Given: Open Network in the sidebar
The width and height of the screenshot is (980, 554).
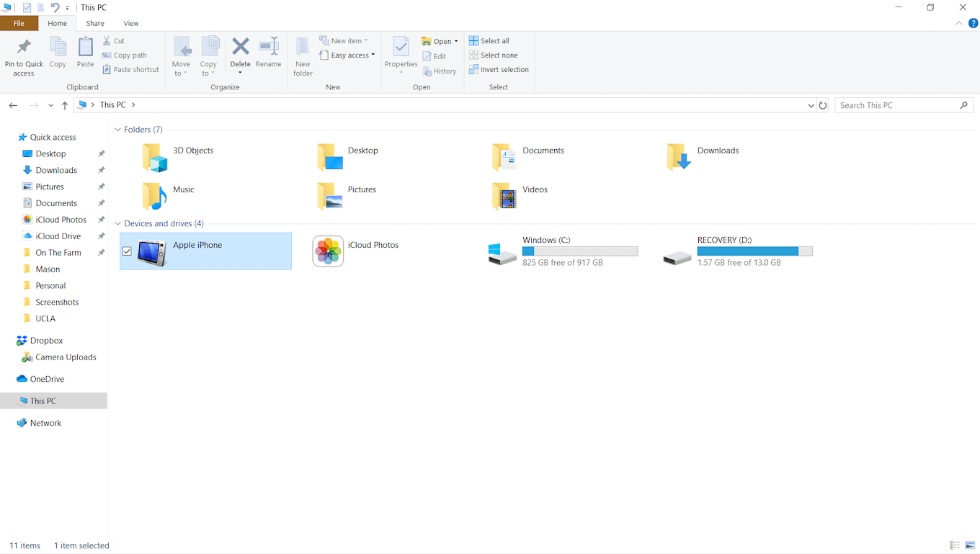Looking at the screenshot, I should (x=45, y=423).
